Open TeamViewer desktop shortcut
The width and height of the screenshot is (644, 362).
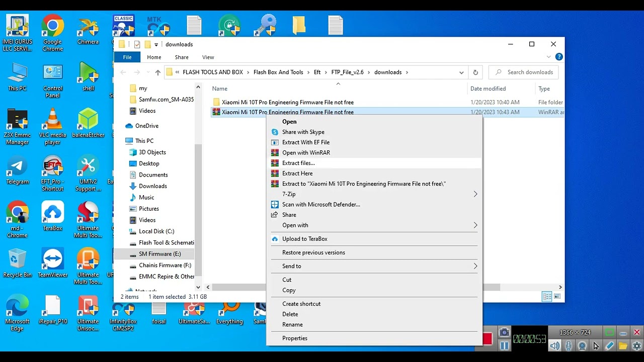(x=53, y=263)
